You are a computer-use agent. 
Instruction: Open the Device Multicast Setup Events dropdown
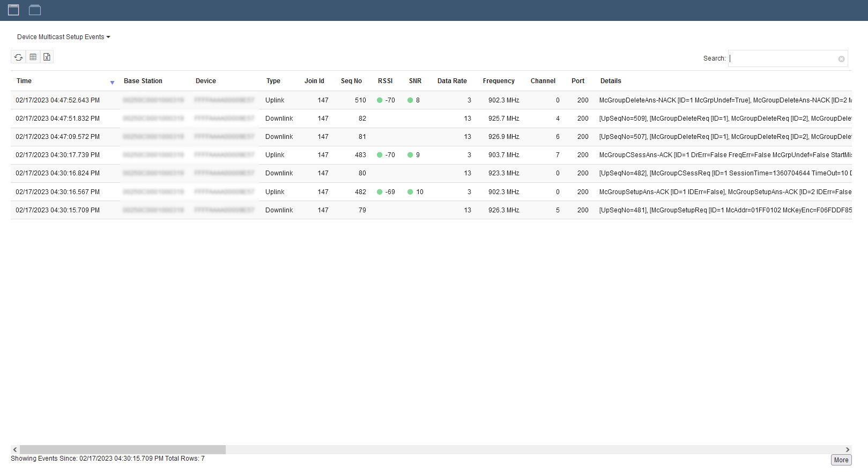tap(63, 37)
